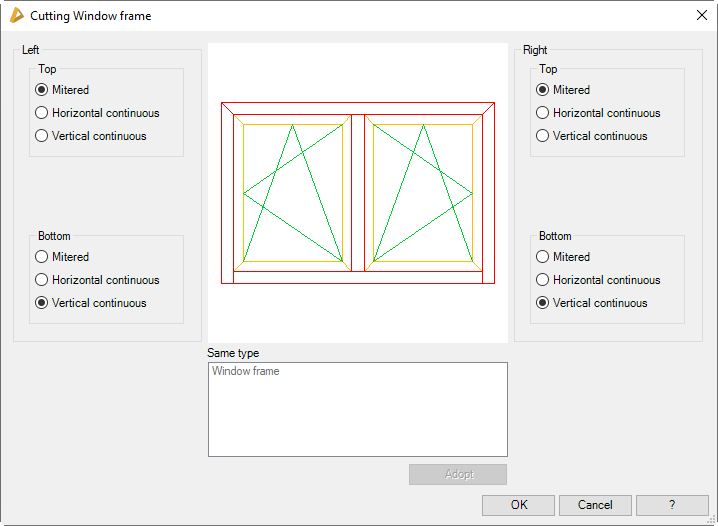Select Mitered for Left Top

tap(42, 90)
